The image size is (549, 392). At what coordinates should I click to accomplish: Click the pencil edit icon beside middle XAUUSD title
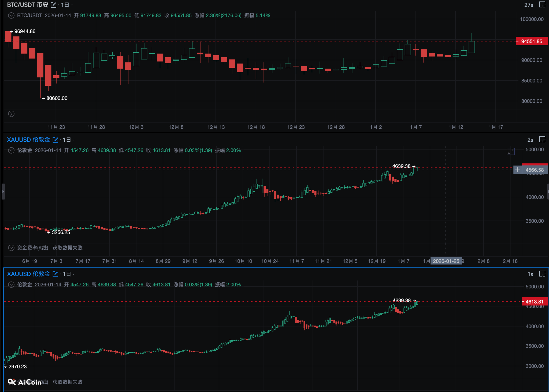tap(55, 140)
